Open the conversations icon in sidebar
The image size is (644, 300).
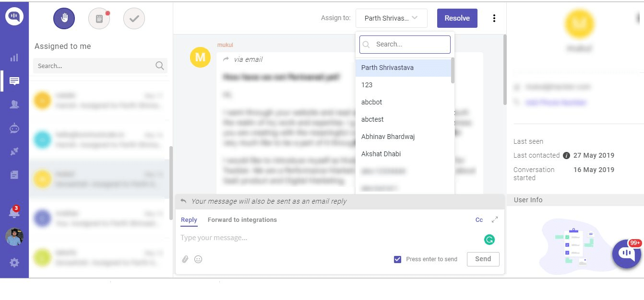coord(14,81)
